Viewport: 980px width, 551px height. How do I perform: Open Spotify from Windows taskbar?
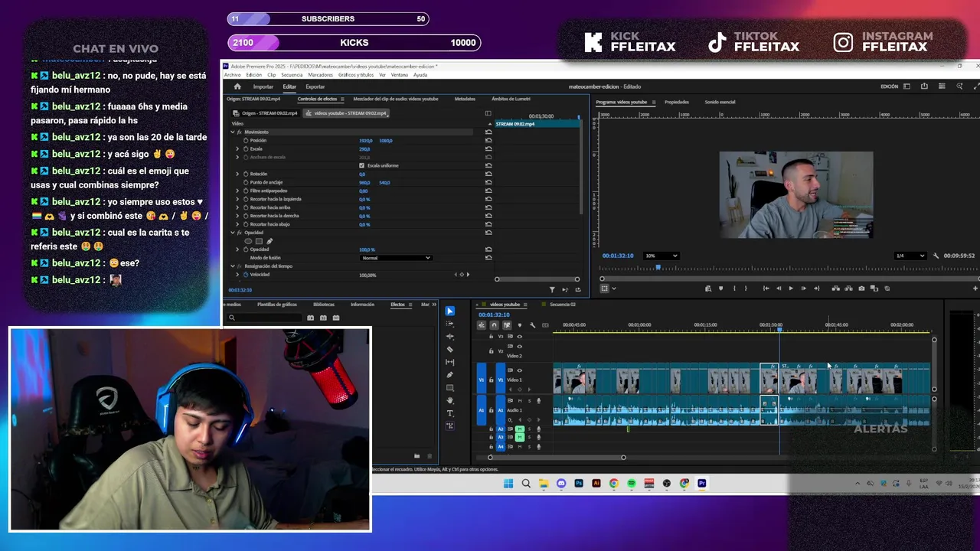(632, 483)
